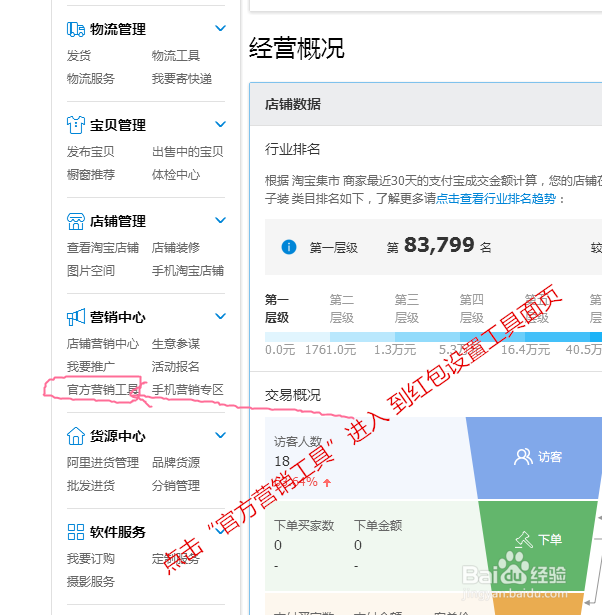Open 营销中心 menu heading
The image size is (602, 615).
coord(118,317)
